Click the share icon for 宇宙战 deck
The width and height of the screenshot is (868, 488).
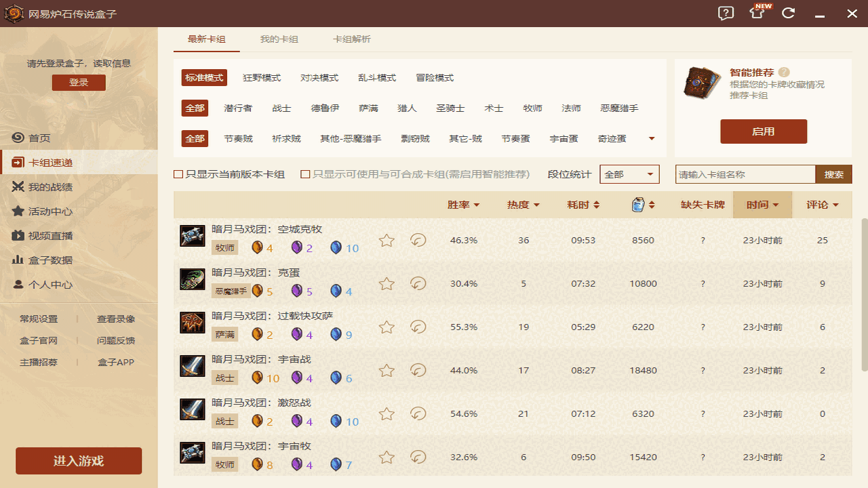click(x=418, y=371)
